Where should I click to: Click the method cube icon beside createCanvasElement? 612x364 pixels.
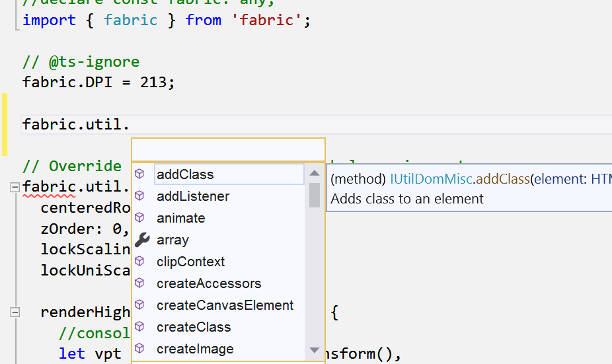(x=139, y=305)
